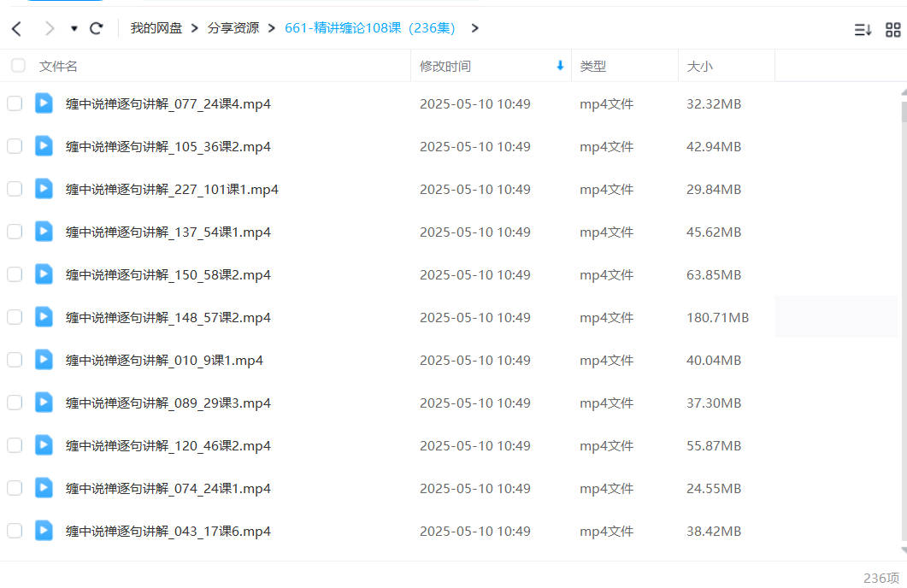The width and height of the screenshot is (907, 588).
Task: Expand chevron after 661-精讲缠论108课 breadcrumb
Action: coord(475,28)
